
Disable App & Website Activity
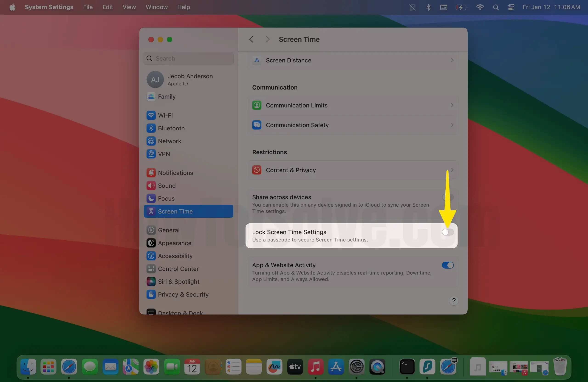tap(447, 265)
